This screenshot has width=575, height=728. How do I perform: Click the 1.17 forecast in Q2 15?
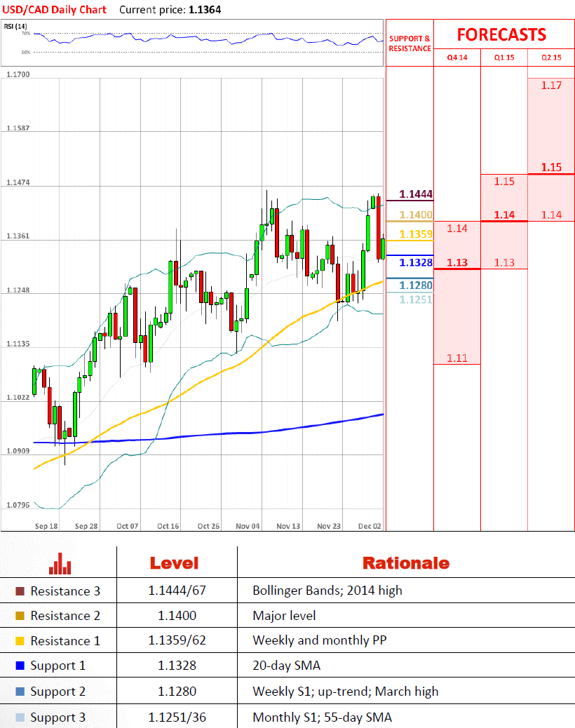click(551, 86)
